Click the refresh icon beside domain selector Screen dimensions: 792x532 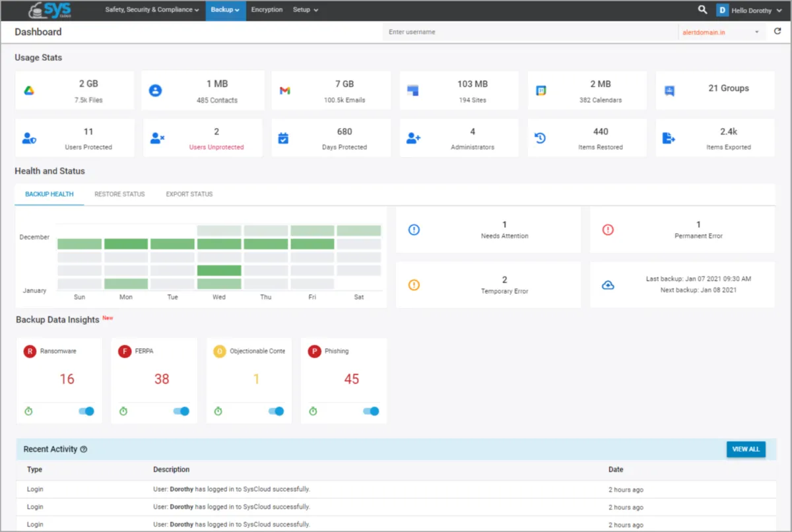click(x=777, y=32)
